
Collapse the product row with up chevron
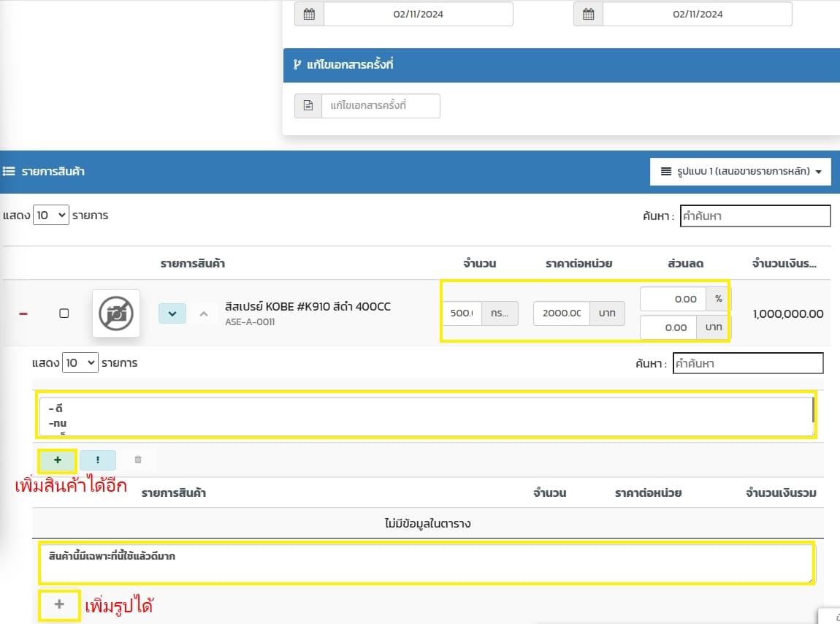[204, 313]
